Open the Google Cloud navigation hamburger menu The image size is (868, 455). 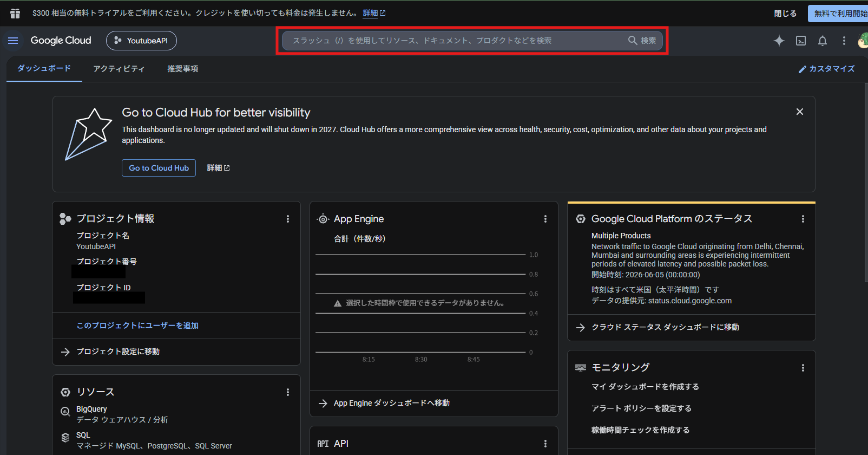[x=13, y=41]
